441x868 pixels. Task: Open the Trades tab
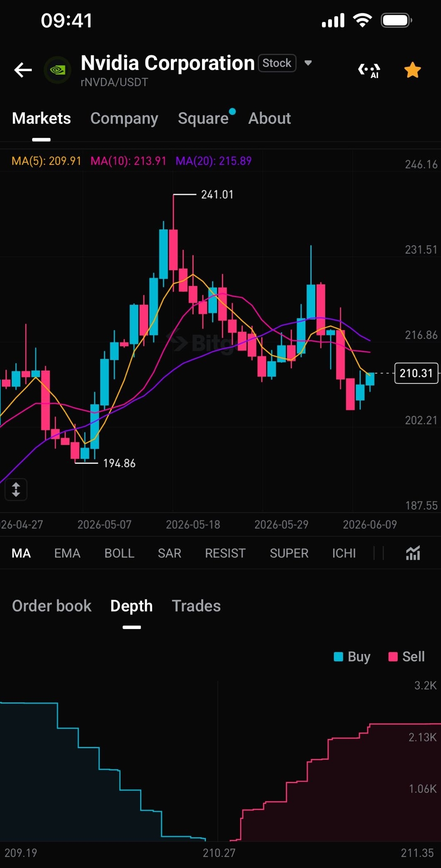(x=196, y=606)
